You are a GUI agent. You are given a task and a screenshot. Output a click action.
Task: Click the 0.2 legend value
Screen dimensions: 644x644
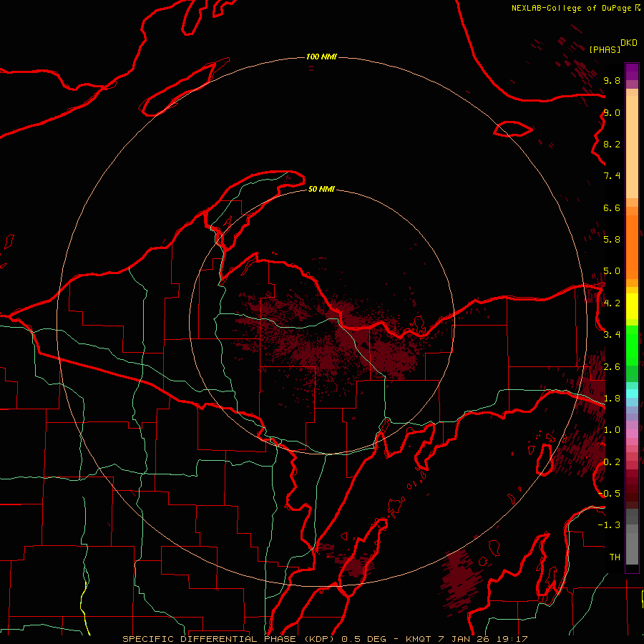point(612,462)
